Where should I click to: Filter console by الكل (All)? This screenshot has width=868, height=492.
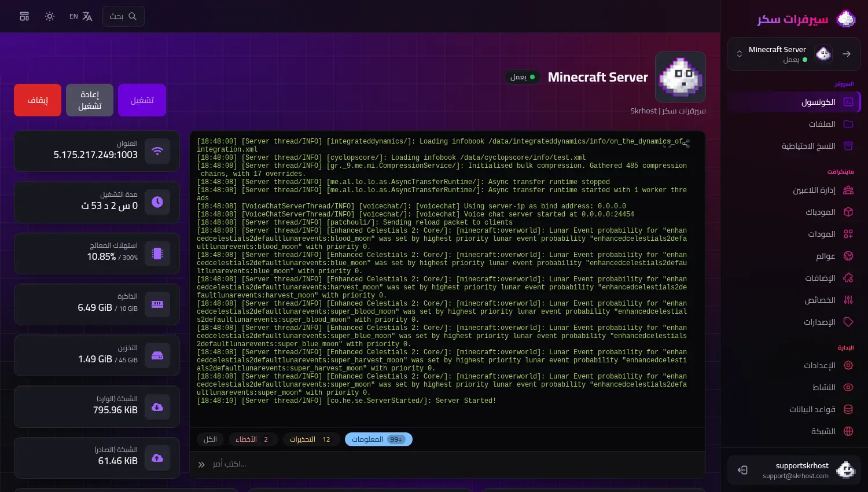[x=211, y=439]
